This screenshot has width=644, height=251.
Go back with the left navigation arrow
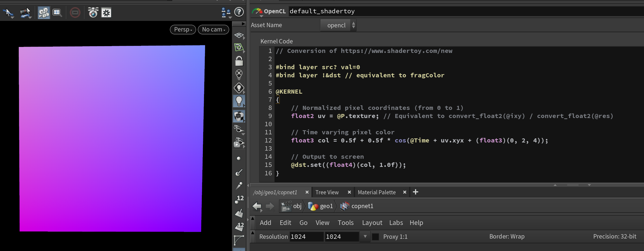257,206
